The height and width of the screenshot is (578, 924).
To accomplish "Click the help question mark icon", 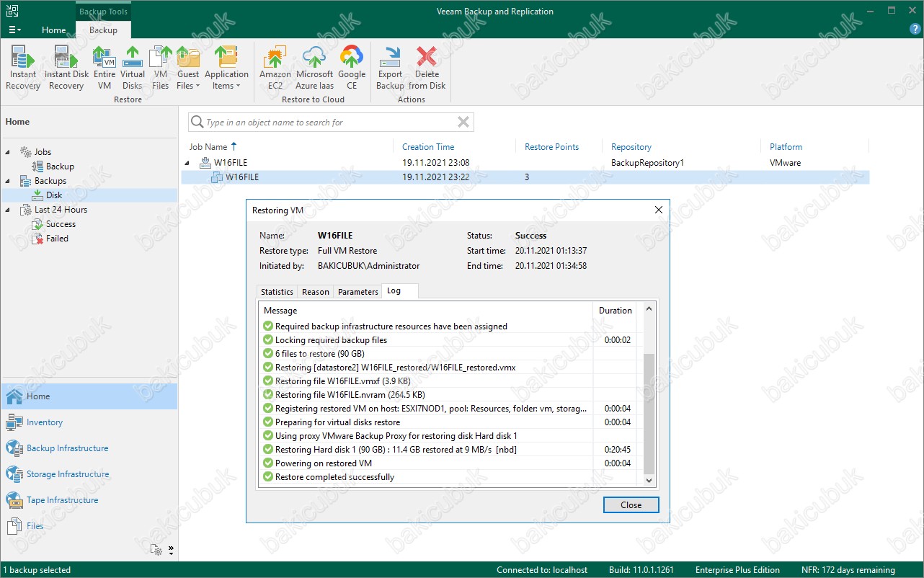I will [x=915, y=30].
